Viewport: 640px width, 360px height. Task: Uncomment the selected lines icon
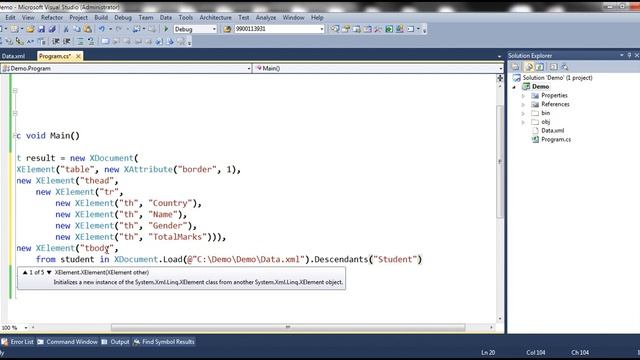(91, 41)
